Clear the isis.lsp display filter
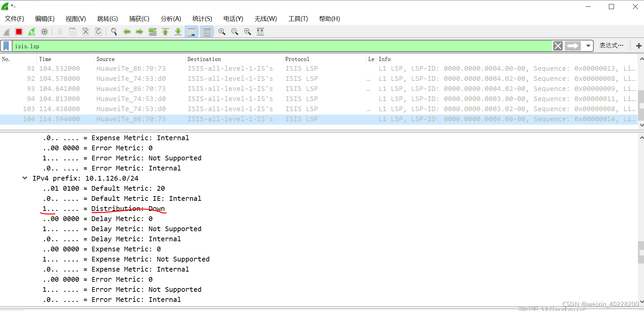The image size is (644, 311). (x=558, y=46)
